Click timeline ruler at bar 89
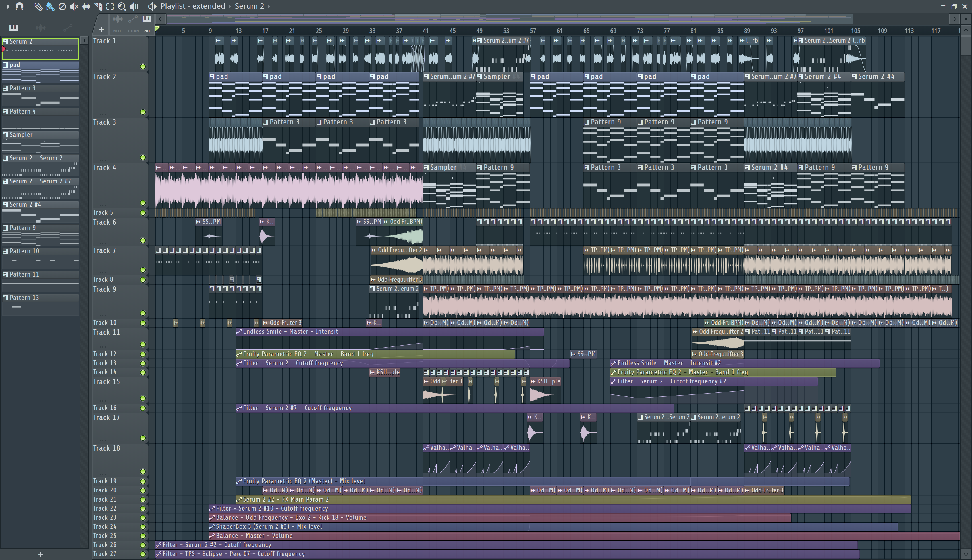This screenshot has width=972, height=560. tap(747, 31)
